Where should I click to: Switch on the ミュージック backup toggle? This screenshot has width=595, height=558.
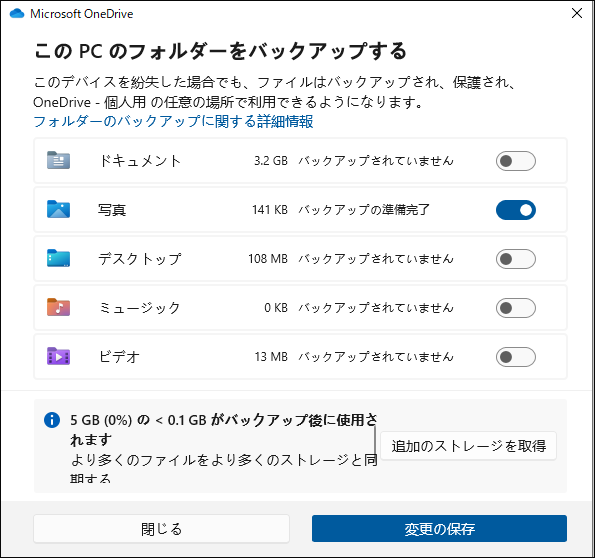pyautogui.click(x=516, y=308)
